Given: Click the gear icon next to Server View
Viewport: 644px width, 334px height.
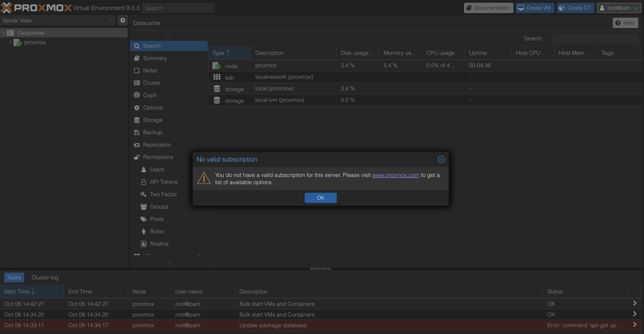Looking at the screenshot, I should click(x=123, y=20).
